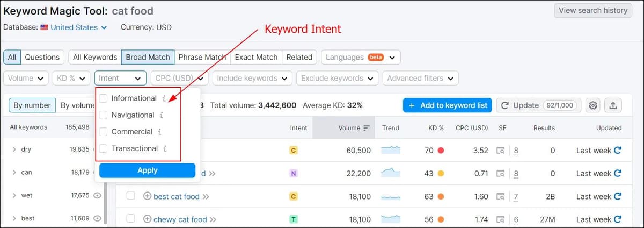The height and width of the screenshot is (228, 644).
Task: Open the Languages dropdown
Action: [x=361, y=57]
